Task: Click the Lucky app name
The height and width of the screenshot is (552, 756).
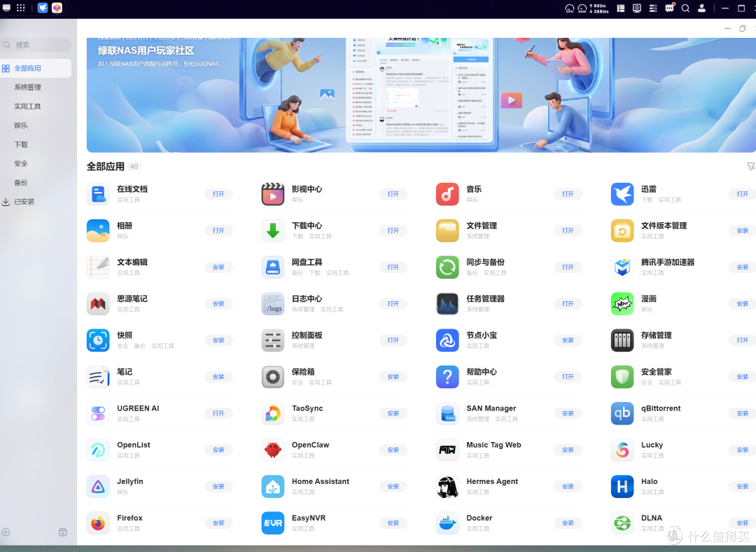Action: click(x=652, y=445)
